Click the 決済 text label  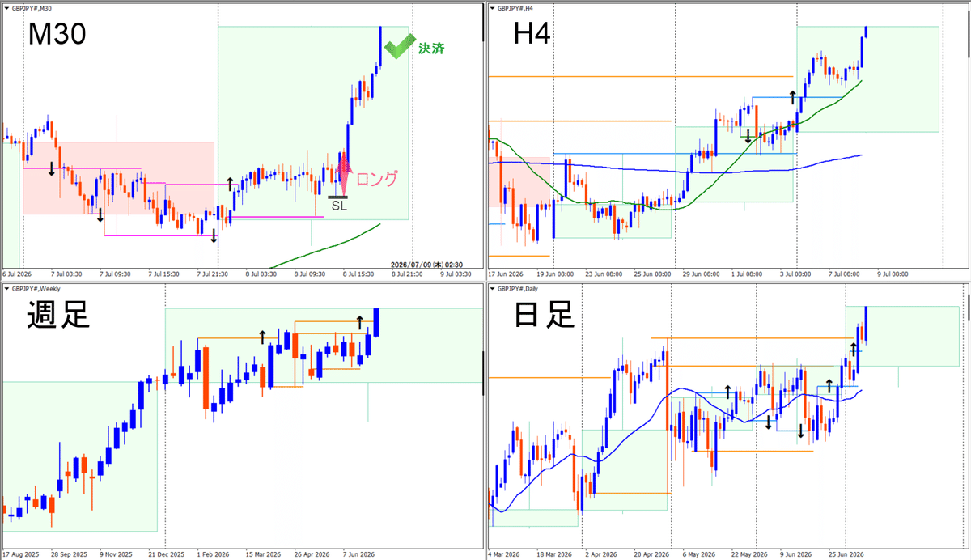[431, 48]
